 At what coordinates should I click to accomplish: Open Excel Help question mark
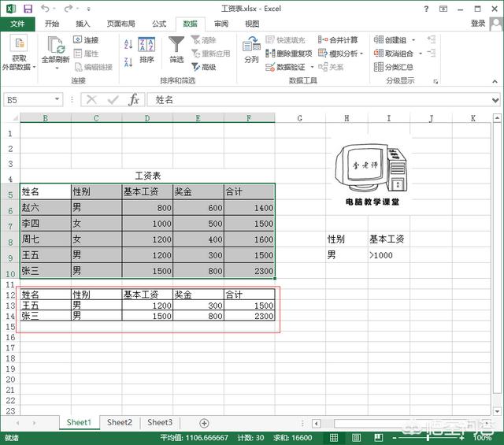click(426, 9)
